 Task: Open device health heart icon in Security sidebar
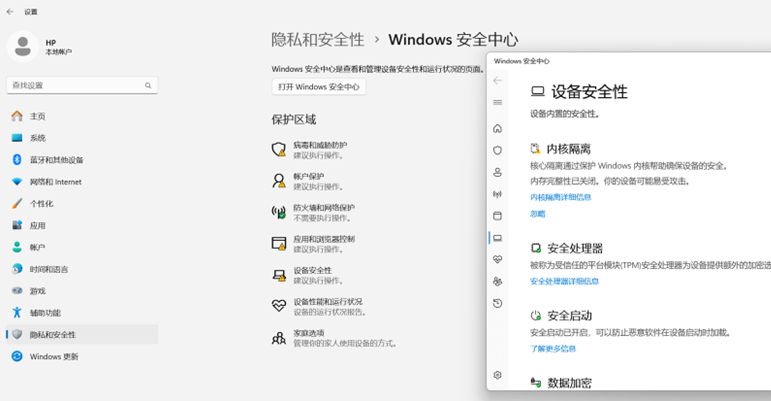pos(498,259)
